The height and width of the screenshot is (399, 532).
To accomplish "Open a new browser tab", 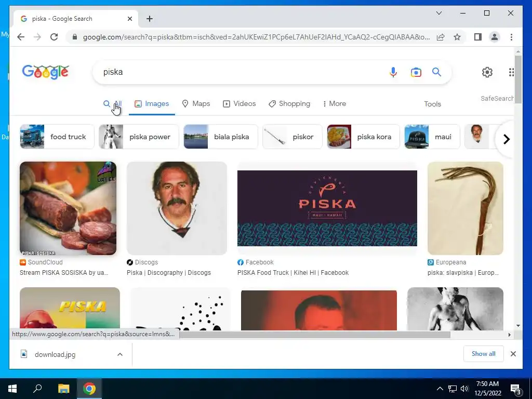I will click(x=150, y=19).
